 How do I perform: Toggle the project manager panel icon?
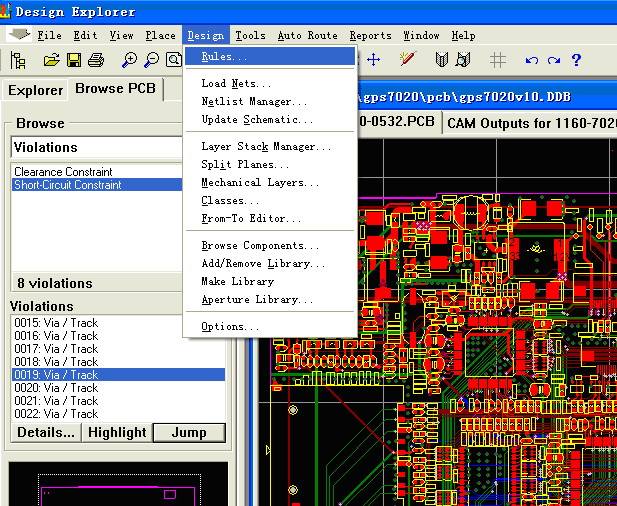17,61
